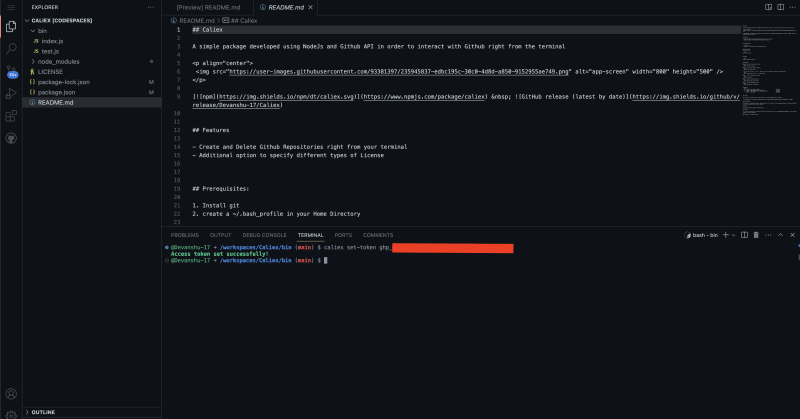Switch to the Terminal panel tab
This screenshot has width=800, height=419.
[x=310, y=235]
